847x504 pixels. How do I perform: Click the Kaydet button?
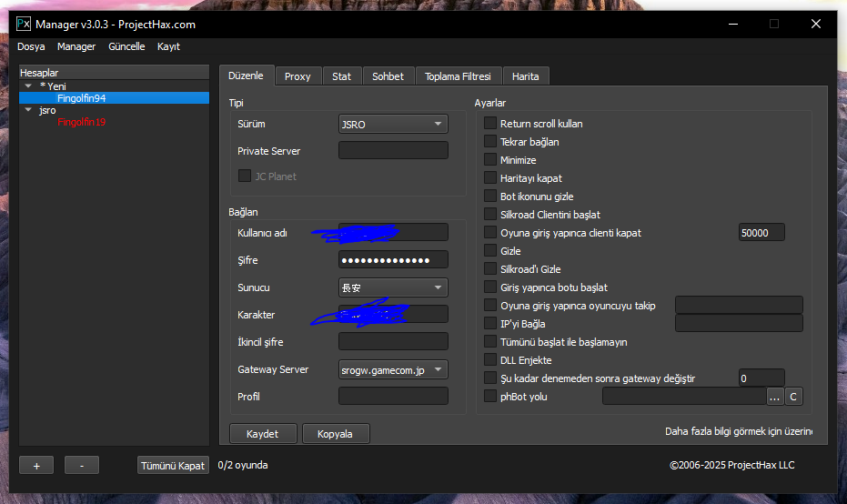click(262, 434)
